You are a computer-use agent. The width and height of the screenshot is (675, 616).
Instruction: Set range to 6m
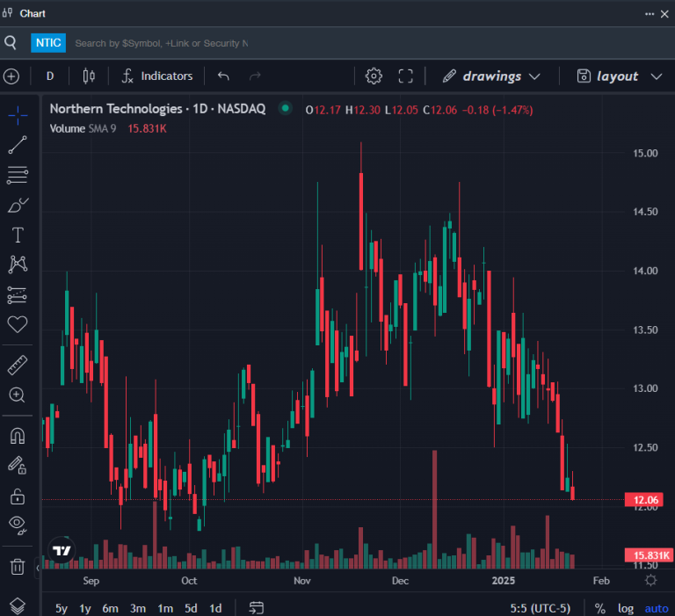coord(110,608)
